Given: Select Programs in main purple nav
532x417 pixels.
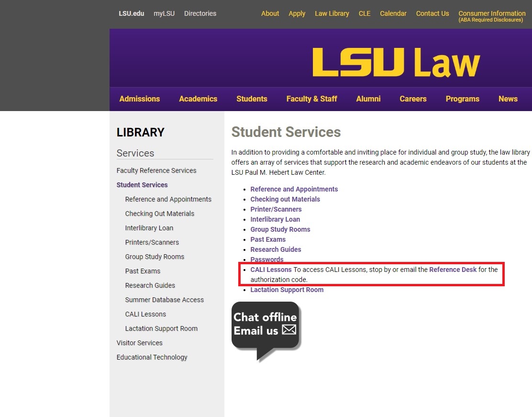Looking at the screenshot, I should click(x=463, y=99).
